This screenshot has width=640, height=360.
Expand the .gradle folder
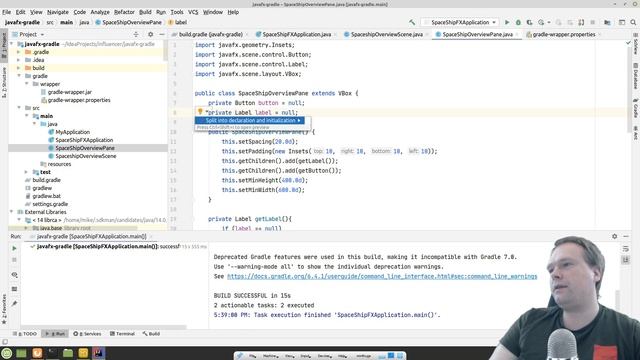[18, 52]
